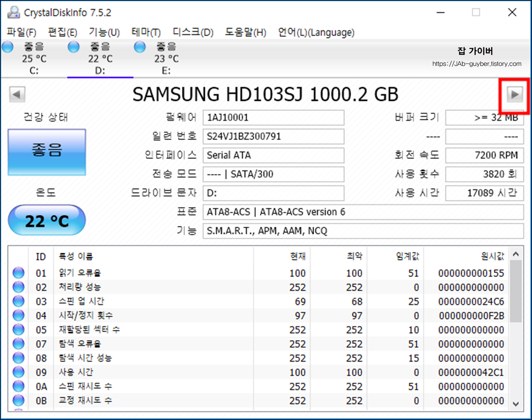Click the 임계값 column header
Image resolution: width=532 pixels, height=420 pixels.
[x=395, y=256]
